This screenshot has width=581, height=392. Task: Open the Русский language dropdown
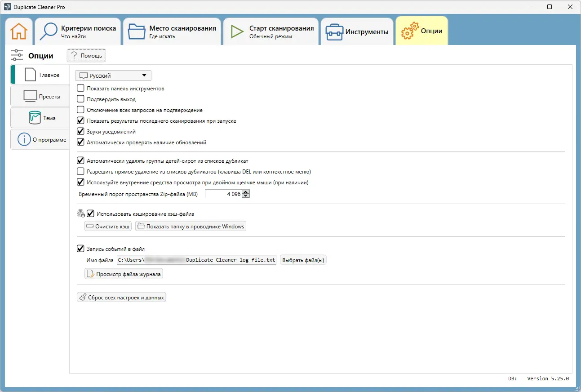113,76
